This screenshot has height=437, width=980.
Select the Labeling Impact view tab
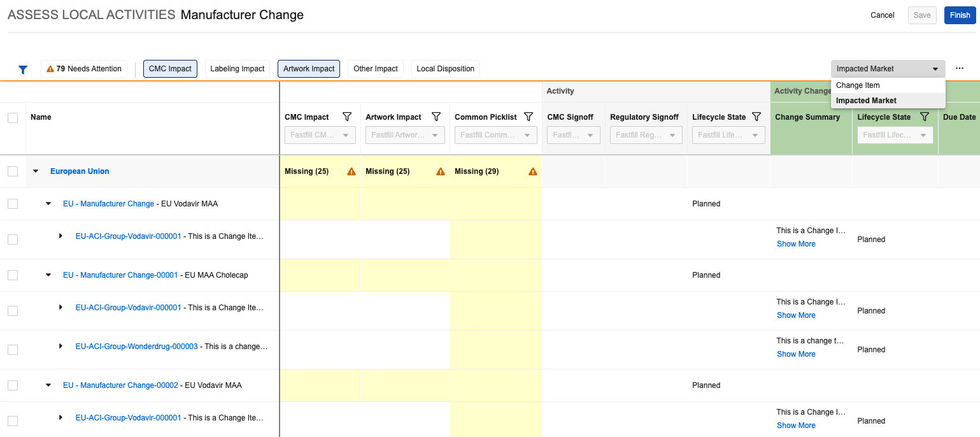point(237,69)
